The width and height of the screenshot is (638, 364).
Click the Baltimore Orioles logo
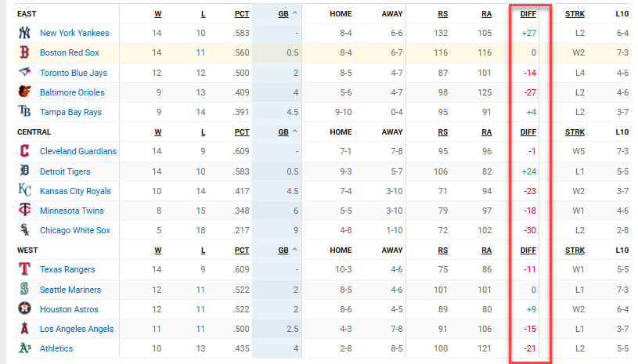pos(23,92)
